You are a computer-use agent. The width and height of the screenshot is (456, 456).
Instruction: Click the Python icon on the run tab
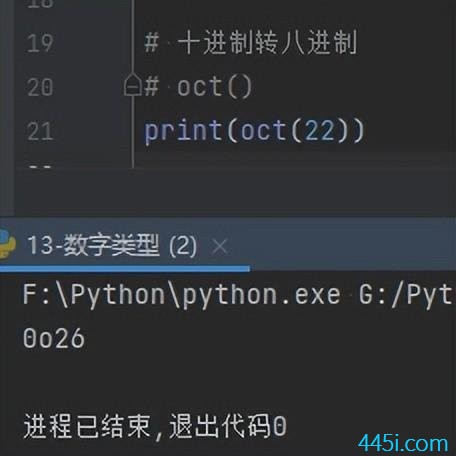[7, 243]
